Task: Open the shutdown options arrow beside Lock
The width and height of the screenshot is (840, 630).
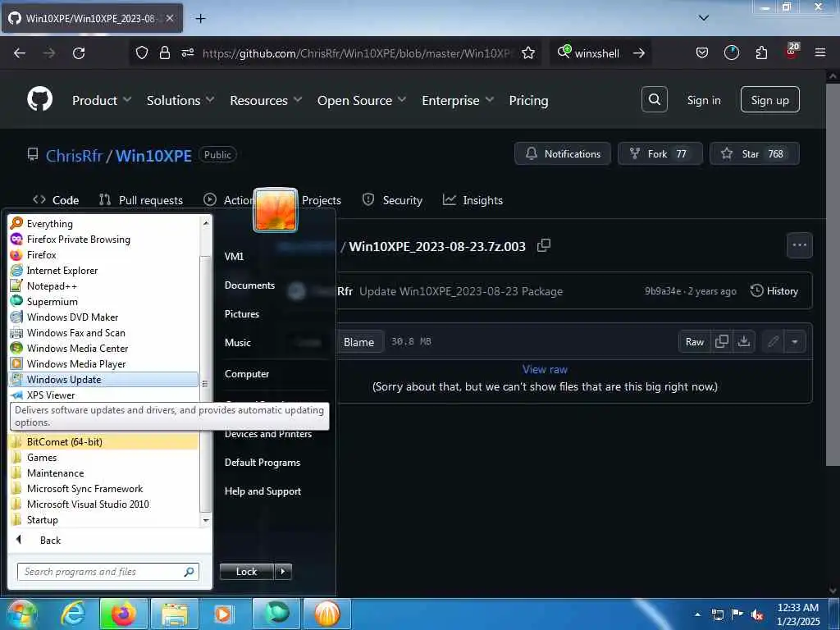Action: point(283,571)
